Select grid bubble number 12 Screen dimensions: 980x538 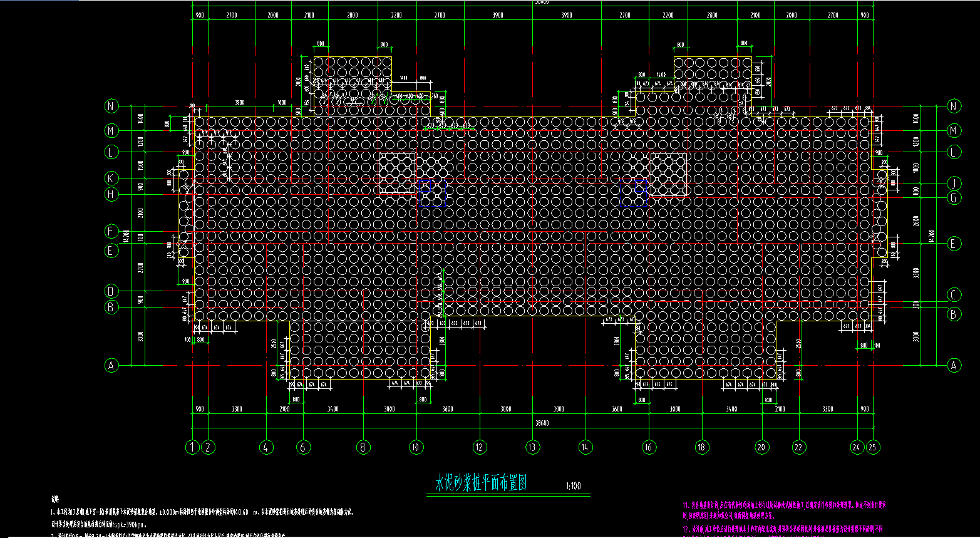(x=480, y=447)
